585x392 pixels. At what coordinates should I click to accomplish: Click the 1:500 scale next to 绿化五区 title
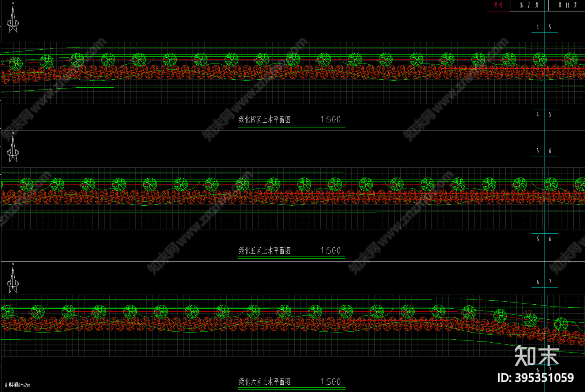pos(331,251)
